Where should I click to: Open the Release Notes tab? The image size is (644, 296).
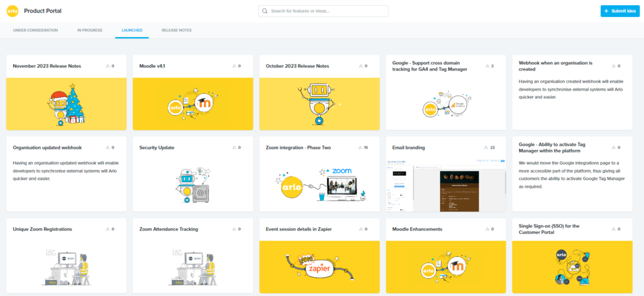(x=177, y=30)
